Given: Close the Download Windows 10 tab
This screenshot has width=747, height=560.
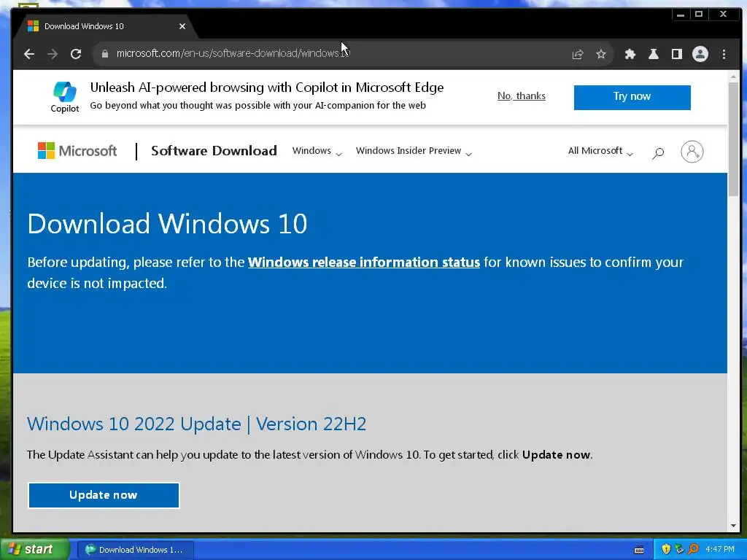Looking at the screenshot, I should 182,26.
